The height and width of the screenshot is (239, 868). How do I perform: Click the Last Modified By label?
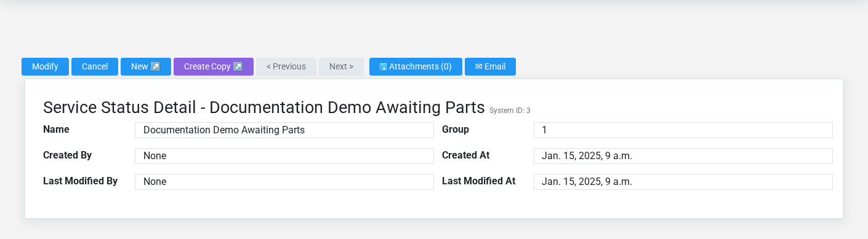pos(81,181)
